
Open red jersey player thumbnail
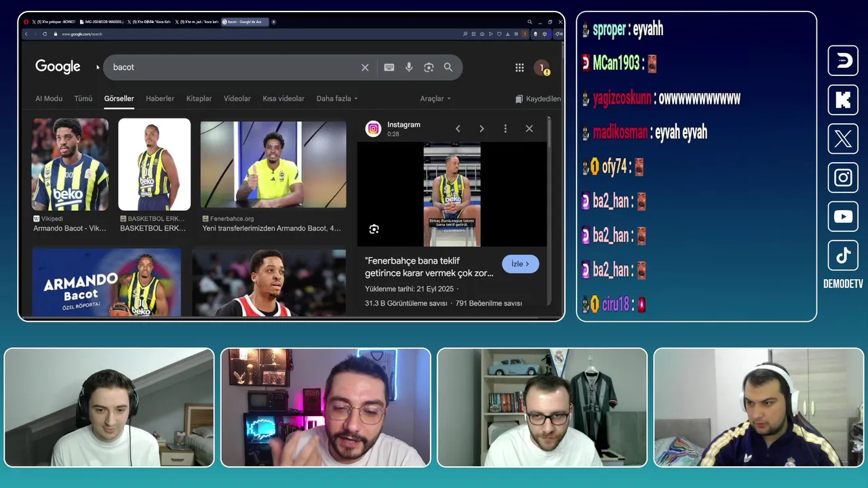coord(269,283)
